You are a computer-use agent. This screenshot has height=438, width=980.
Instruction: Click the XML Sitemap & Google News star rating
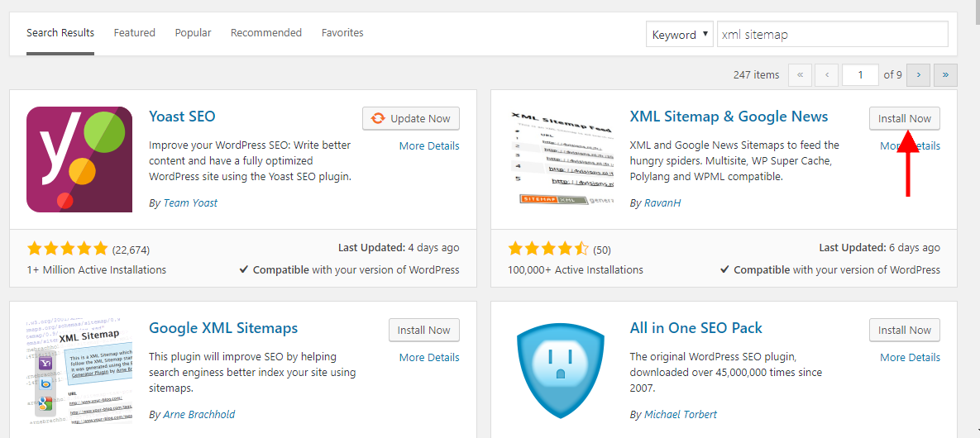coord(549,250)
